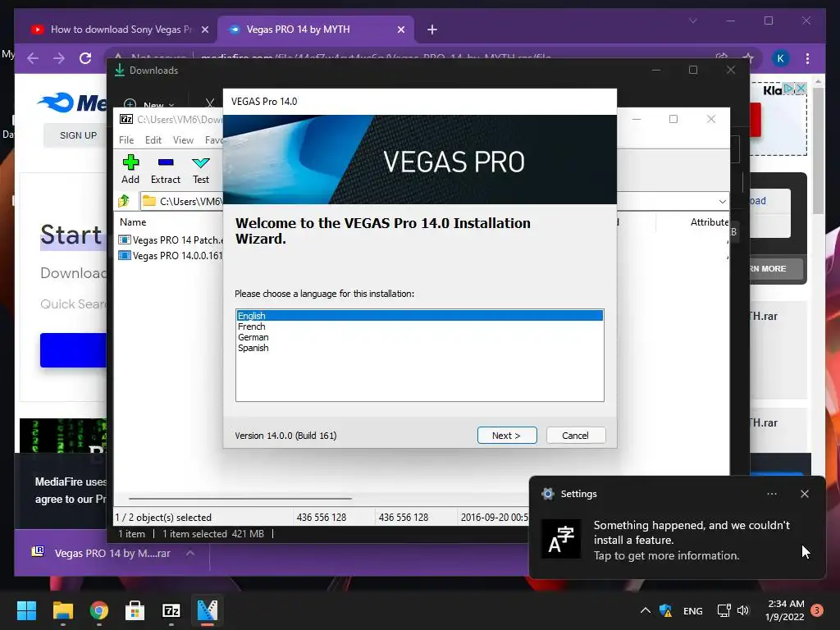This screenshot has height=630, width=840.
Task: Expand the 7-Zip address path dropdown
Action: (722, 202)
